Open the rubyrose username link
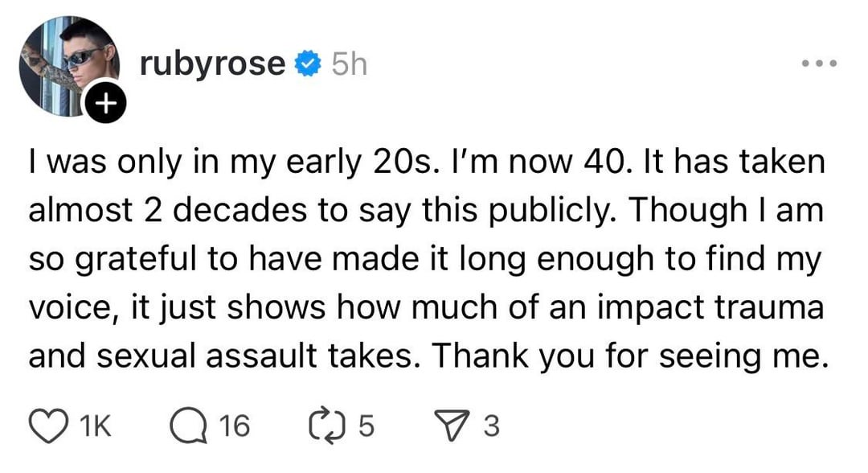This screenshot has height=473, width=868. pos(212,64)
